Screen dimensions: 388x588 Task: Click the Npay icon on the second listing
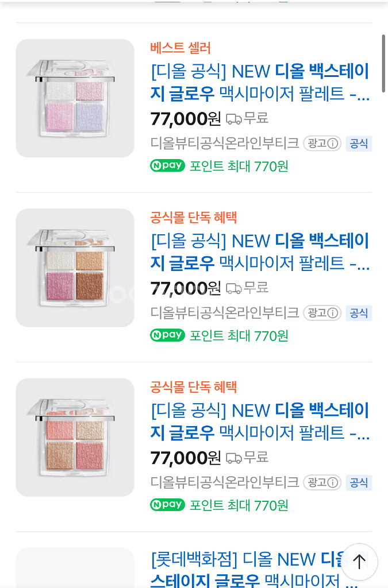tap(167, 335)
